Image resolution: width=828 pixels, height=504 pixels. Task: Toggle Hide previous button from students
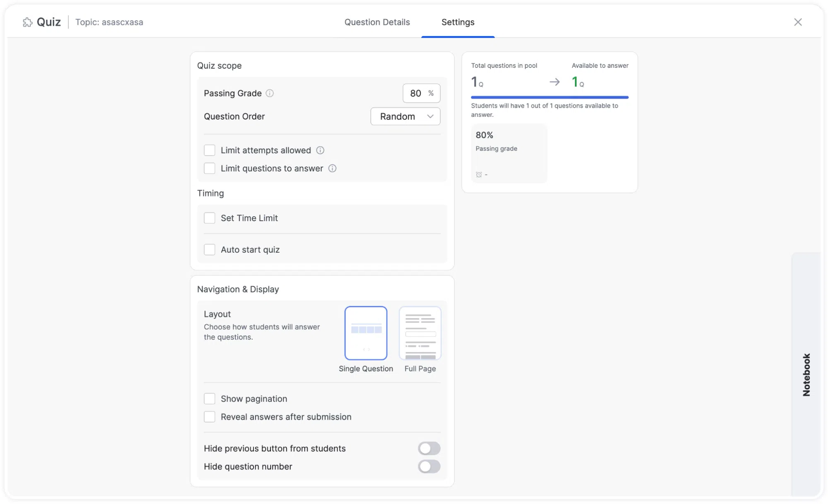429,449
